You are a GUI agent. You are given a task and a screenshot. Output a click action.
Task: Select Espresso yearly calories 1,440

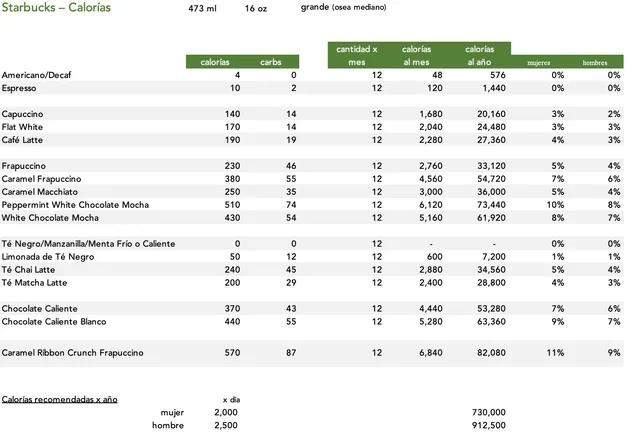tap(494, 88)
